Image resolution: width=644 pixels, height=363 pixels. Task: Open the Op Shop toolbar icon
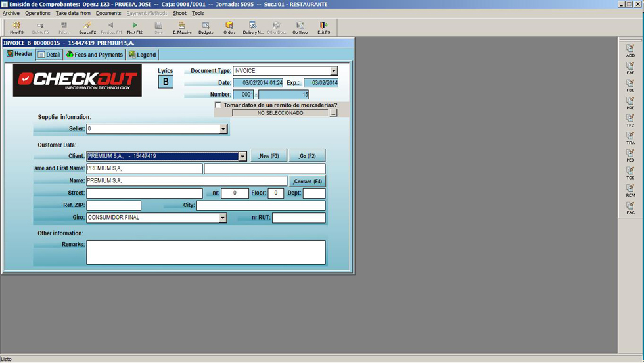pyautogui.click(x=300, y=27)
